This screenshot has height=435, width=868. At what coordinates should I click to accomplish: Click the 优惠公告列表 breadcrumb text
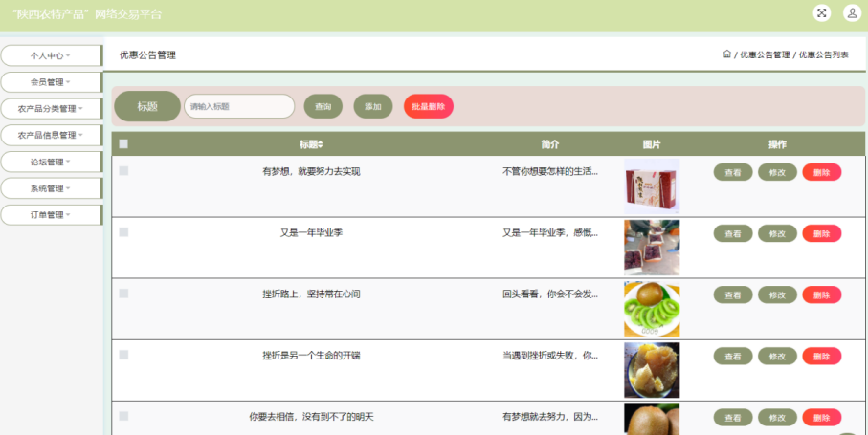[824, 54]
